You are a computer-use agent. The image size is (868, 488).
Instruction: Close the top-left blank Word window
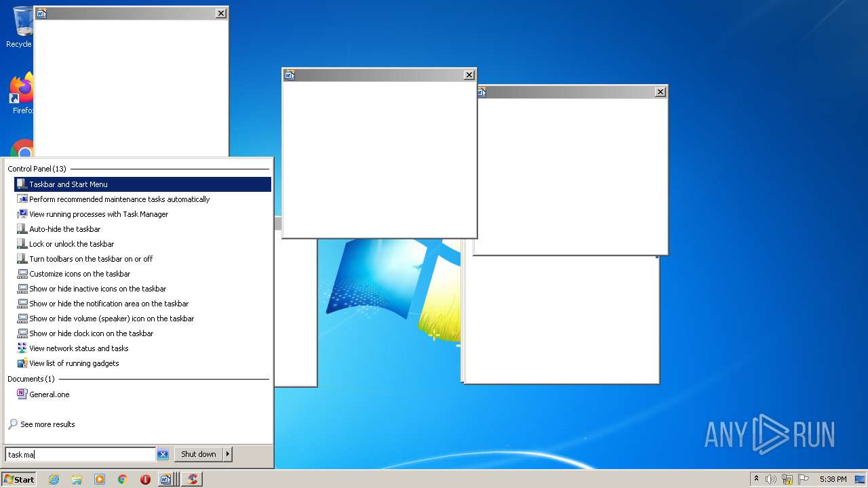coord(221,13)
